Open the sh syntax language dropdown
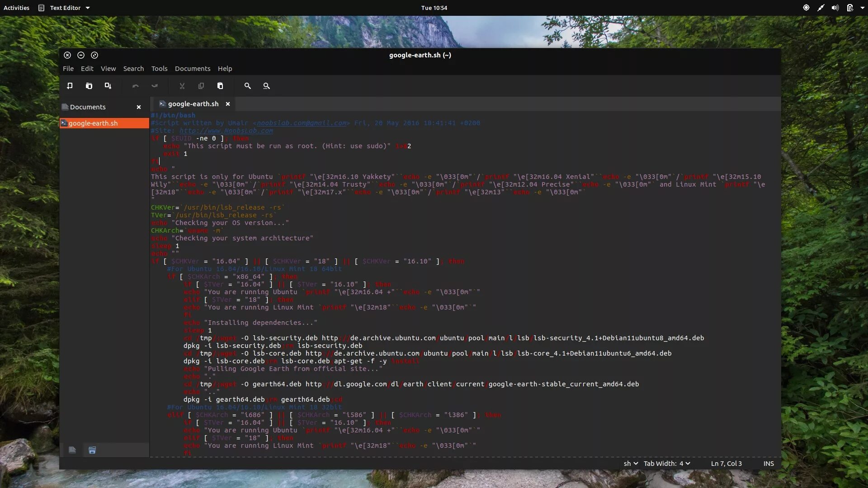Image resolution: width=868 pixels, height=488 pixels. (631, 464)
